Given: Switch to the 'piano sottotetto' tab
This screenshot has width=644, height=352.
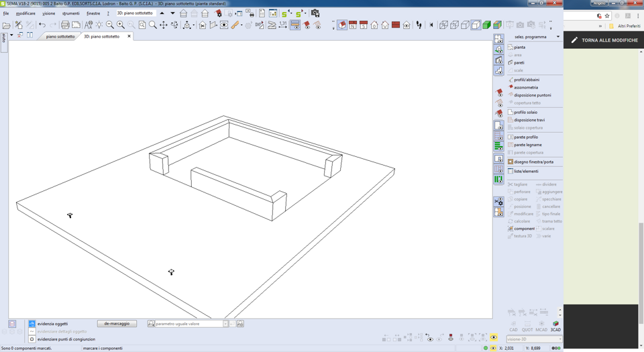Looking at the screenshot, I should coord(60,37).
